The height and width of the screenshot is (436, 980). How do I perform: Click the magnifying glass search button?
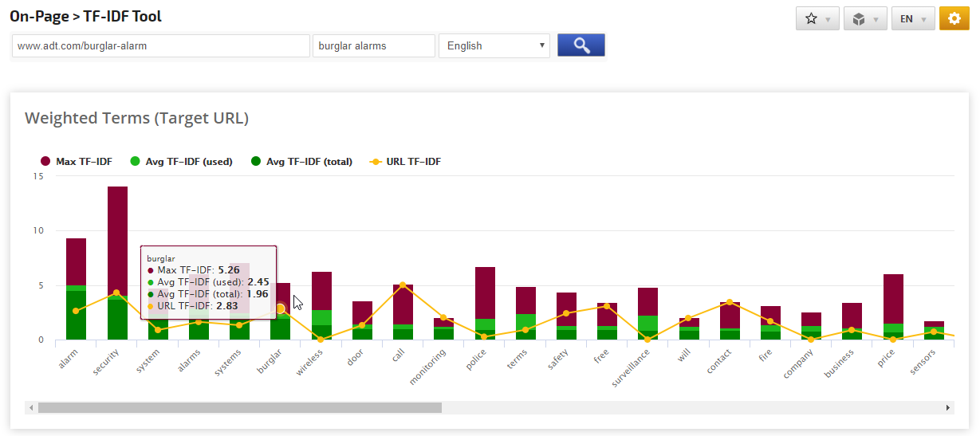pos(581,45)
